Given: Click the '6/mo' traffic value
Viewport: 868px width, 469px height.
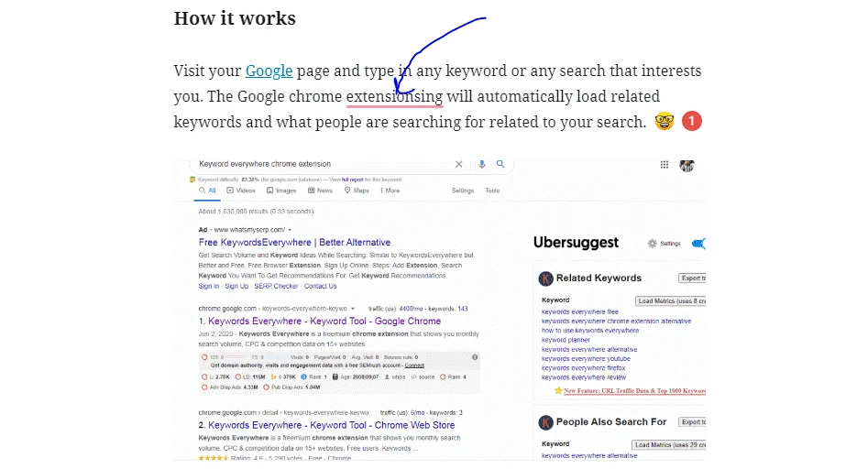Looking at the screenshot, I should click(417, 413).
